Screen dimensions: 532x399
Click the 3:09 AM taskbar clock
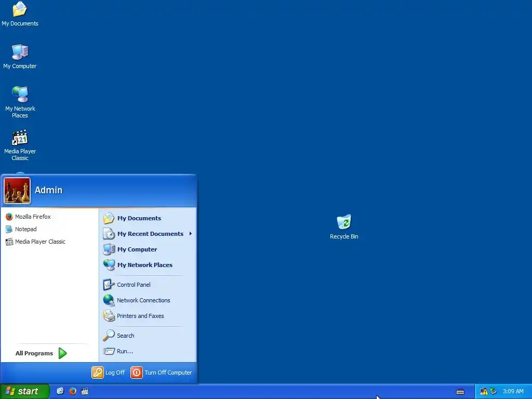click(513, 392)
